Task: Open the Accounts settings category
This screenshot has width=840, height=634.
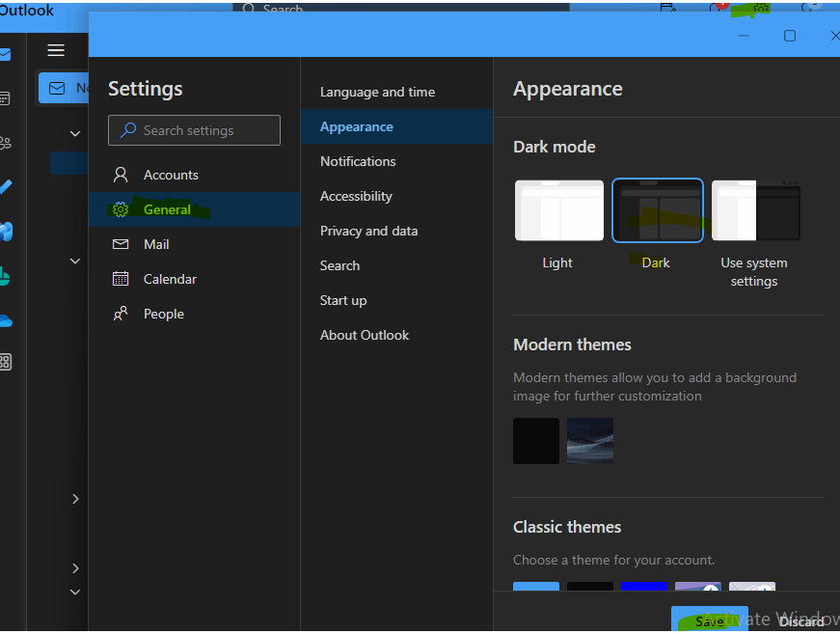Action: [171, 175]
